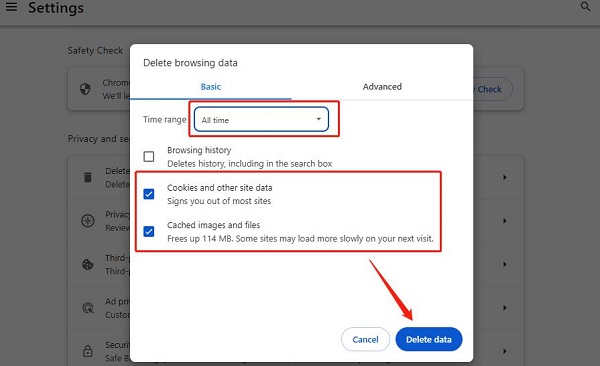The height and width of the screenshot is (366, 600).
Task: Click the 'Browsing history' label text
Action: (199, 150)
